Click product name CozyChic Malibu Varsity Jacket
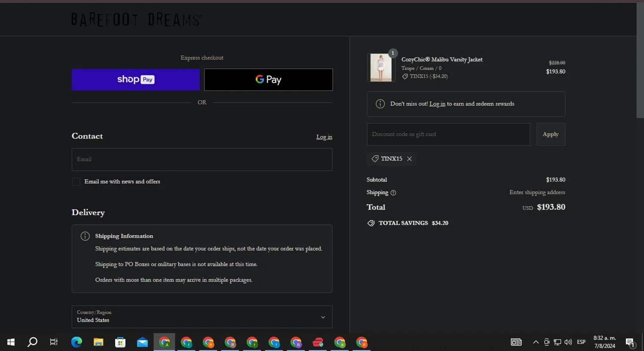This screenshot has width=644, height=351. pyautogui.click(x=442, y=60)
